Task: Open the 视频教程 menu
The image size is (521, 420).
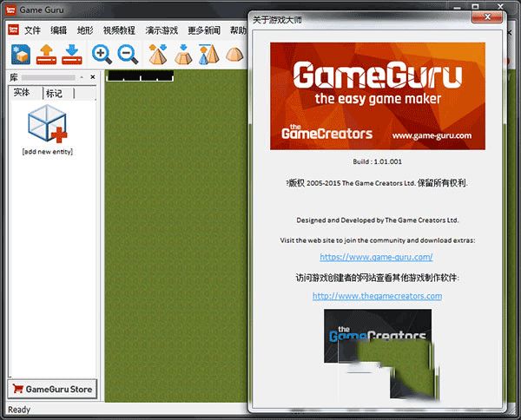Action: 119,30
